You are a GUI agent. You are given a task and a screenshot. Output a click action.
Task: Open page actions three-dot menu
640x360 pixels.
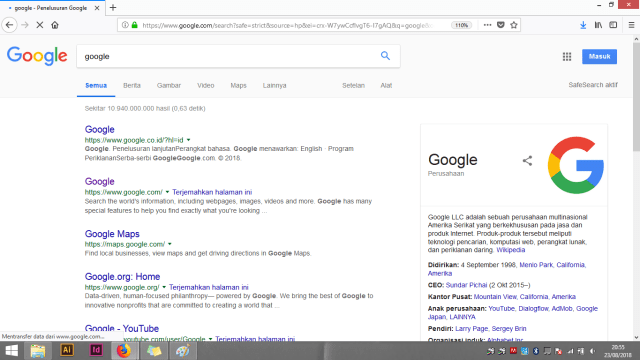tap(487, 25)
